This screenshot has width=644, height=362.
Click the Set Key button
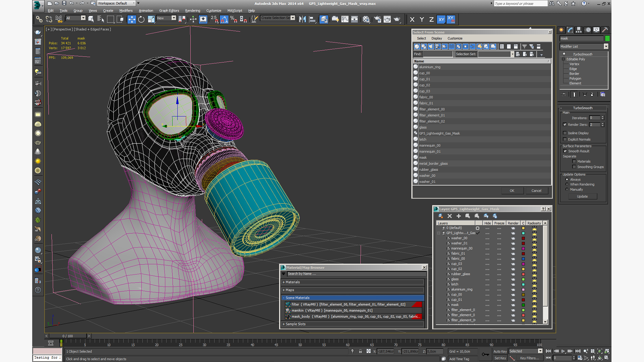point(500,358)
